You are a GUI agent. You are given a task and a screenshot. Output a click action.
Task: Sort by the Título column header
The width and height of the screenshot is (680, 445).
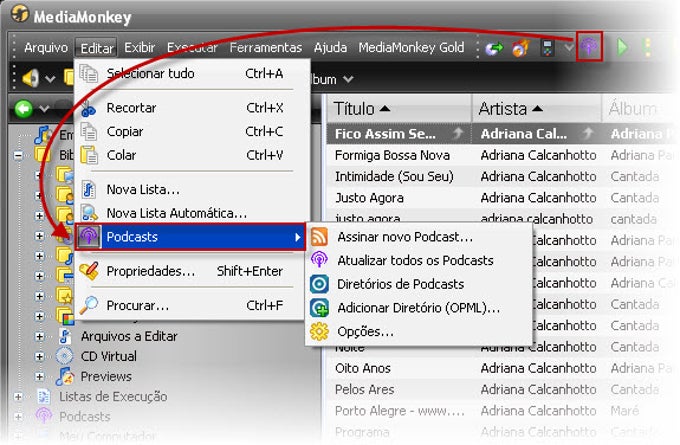[x=399, y=108]
